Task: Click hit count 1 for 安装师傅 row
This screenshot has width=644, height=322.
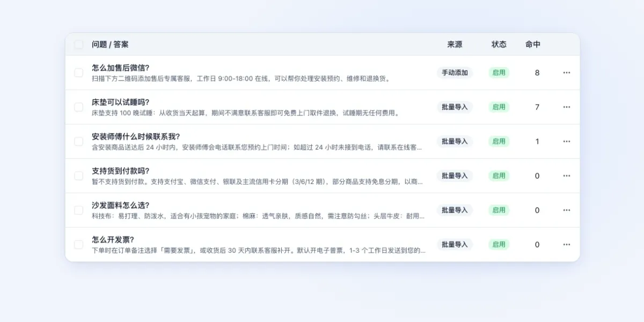Action: pos(537,141)
